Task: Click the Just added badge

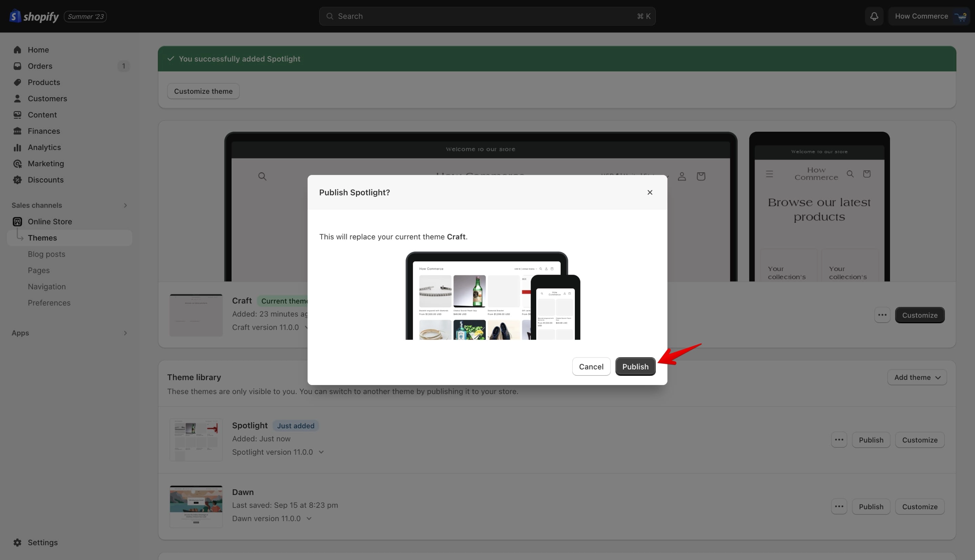Action: click(296, 426)
